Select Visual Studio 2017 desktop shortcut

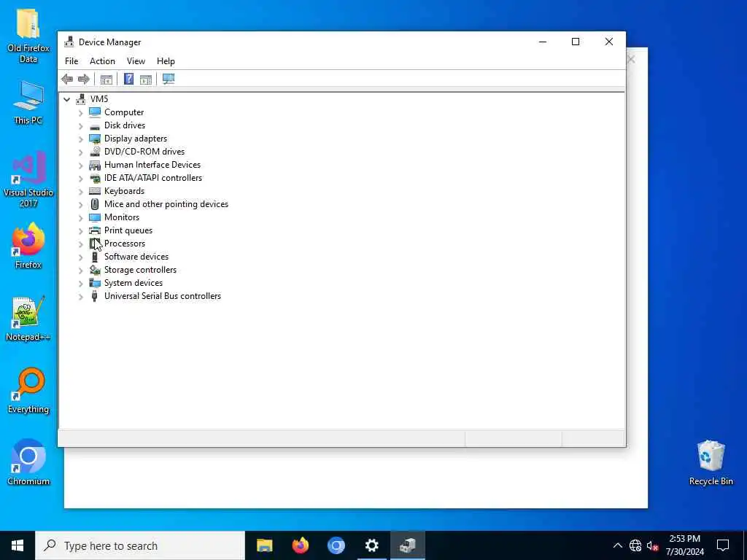pyautogui.click(x=28, y=179)
